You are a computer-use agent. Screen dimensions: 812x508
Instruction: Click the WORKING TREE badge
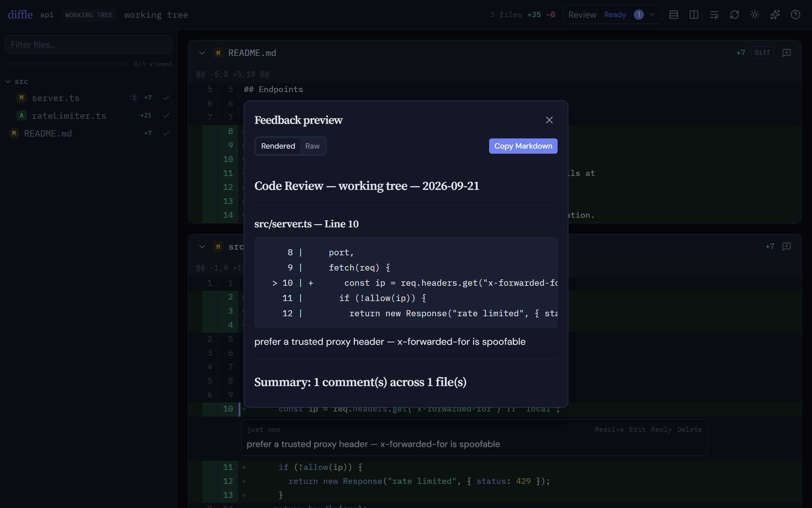pyautogui.click(x=88, y=15)
